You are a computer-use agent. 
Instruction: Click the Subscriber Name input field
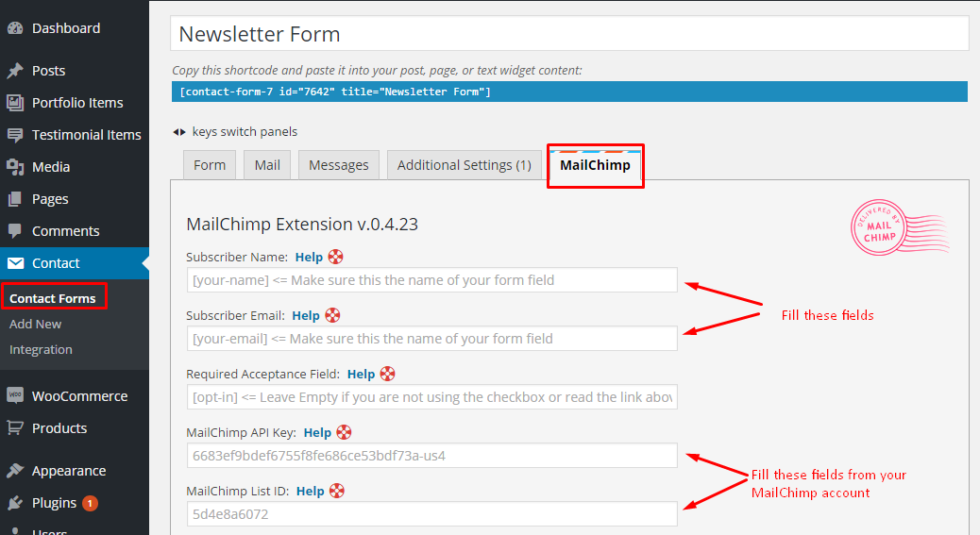pyautogui.click(x=431, y=280)
